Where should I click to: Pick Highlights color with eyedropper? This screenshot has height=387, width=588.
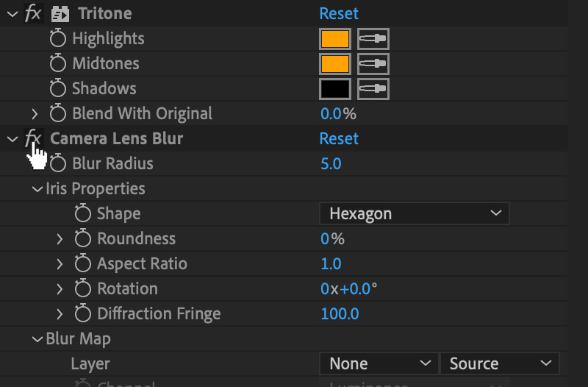coord(373,39)
